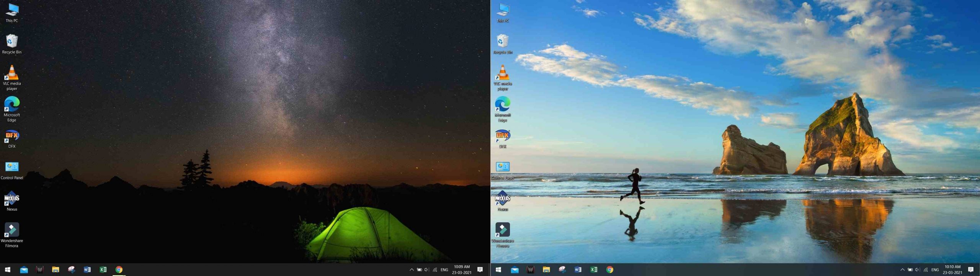Select This PC icon on night-sky desktop
This screenshot has width=980, height=276.
click(x=12, y=13)
